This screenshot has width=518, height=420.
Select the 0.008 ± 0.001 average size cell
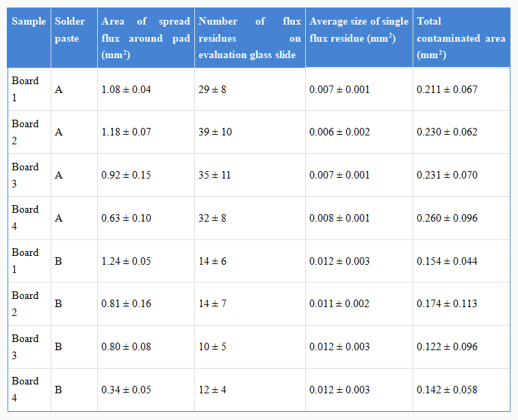[339, 218]
